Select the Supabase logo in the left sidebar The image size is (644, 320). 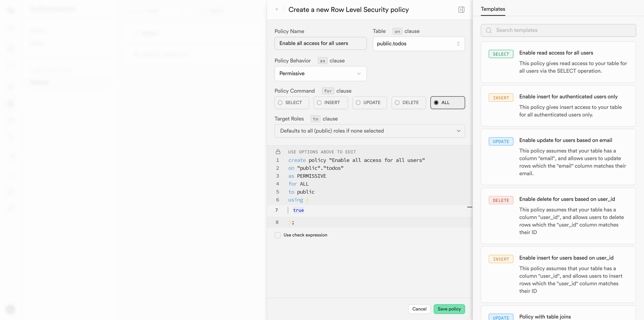(11, 11)
